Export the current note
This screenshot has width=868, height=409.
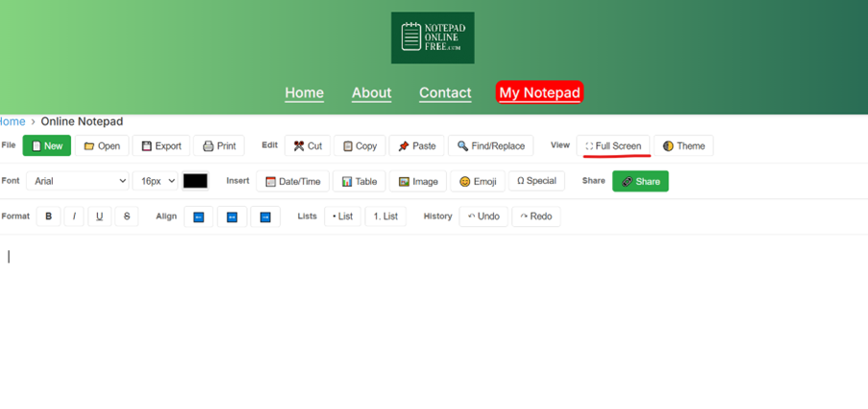coord(161,146)
